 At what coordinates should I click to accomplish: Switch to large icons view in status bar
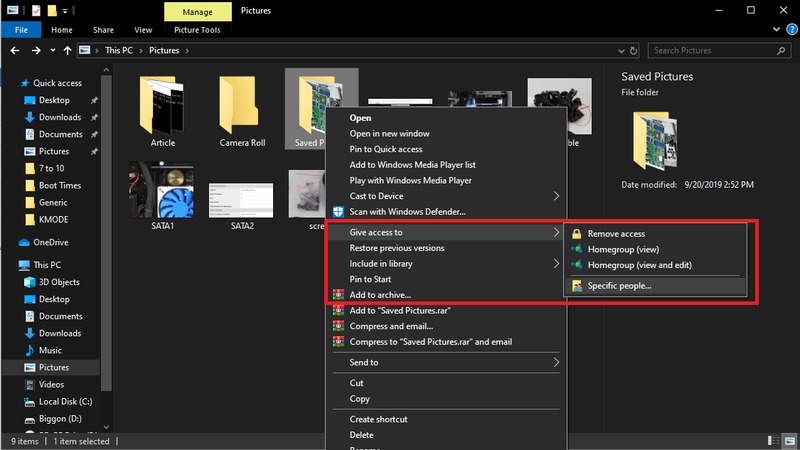tap(788, 441)
